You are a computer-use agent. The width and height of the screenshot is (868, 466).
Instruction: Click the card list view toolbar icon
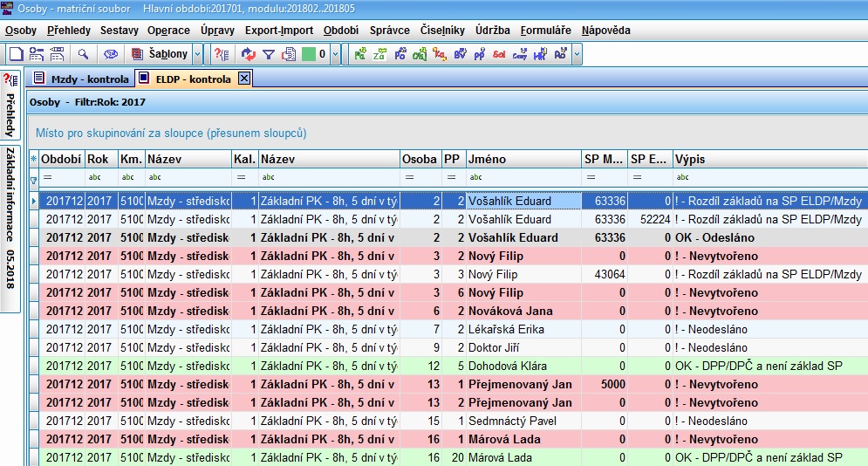click(x=57, y=54)
